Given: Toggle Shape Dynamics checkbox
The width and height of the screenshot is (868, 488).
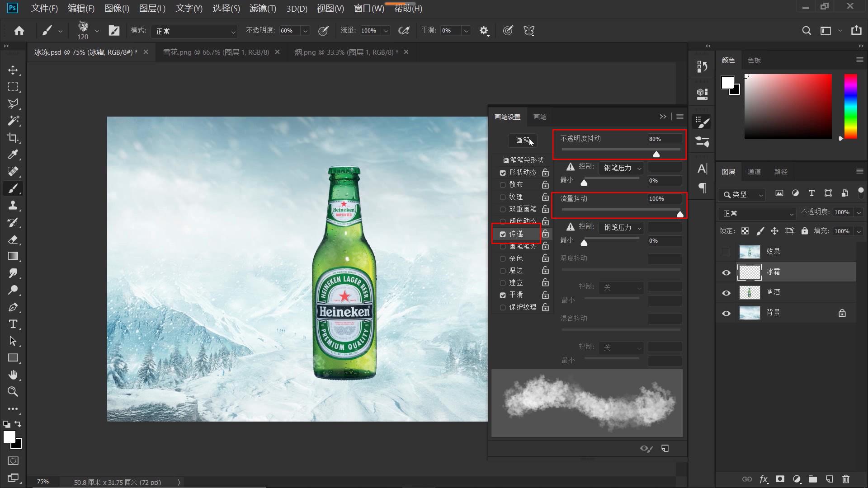Looking at the screenshot, I should coord(503,173).
